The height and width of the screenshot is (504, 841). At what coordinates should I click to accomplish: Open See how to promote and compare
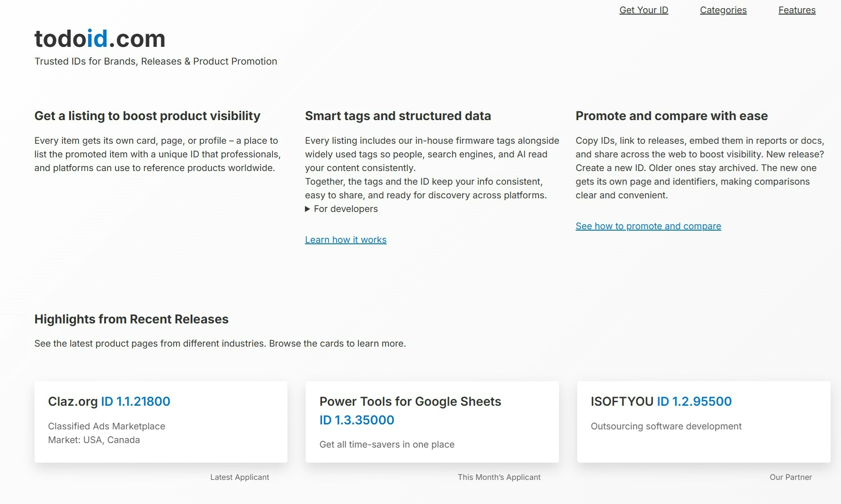click(648, 226)
